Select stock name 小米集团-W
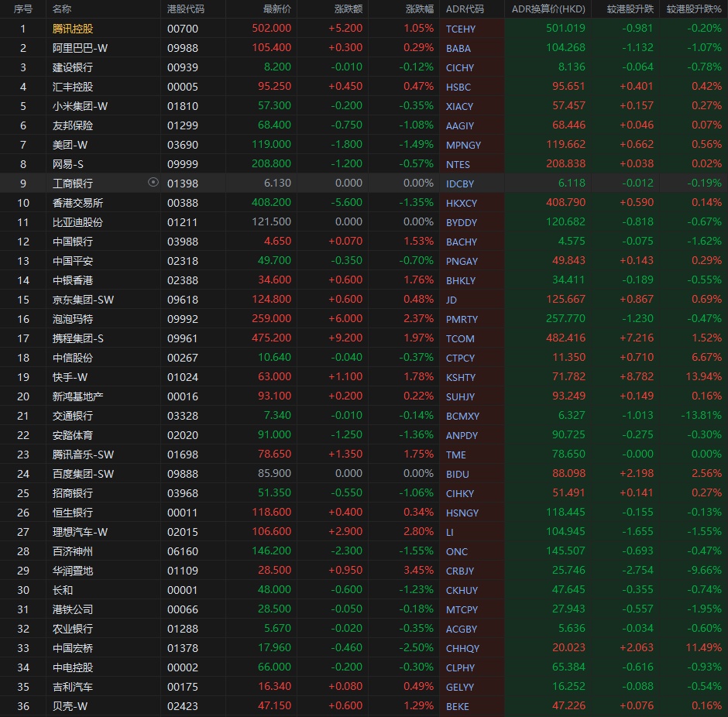Image resolution: width=728 pixels, height=717 pixels. pyautogui.click(x=80, y=106)
